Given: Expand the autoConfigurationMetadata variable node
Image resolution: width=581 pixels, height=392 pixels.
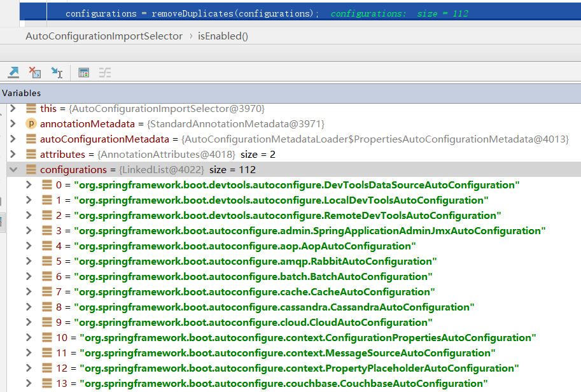Looking at the screenshot, I should click(13, 139).
